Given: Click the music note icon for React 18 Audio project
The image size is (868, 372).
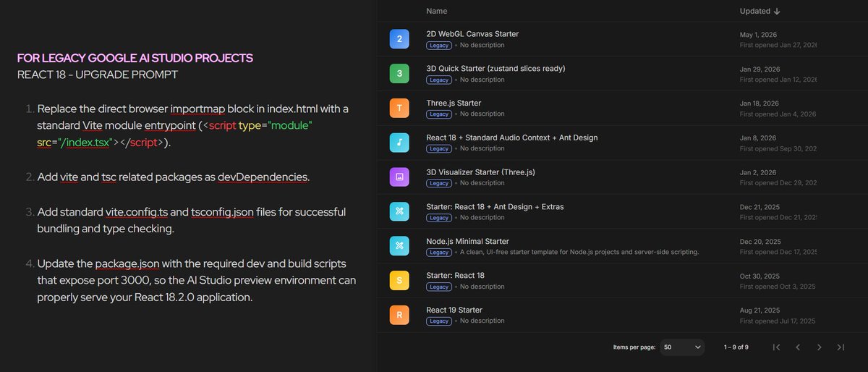Looking at the screenshot, I should (399, 143).
